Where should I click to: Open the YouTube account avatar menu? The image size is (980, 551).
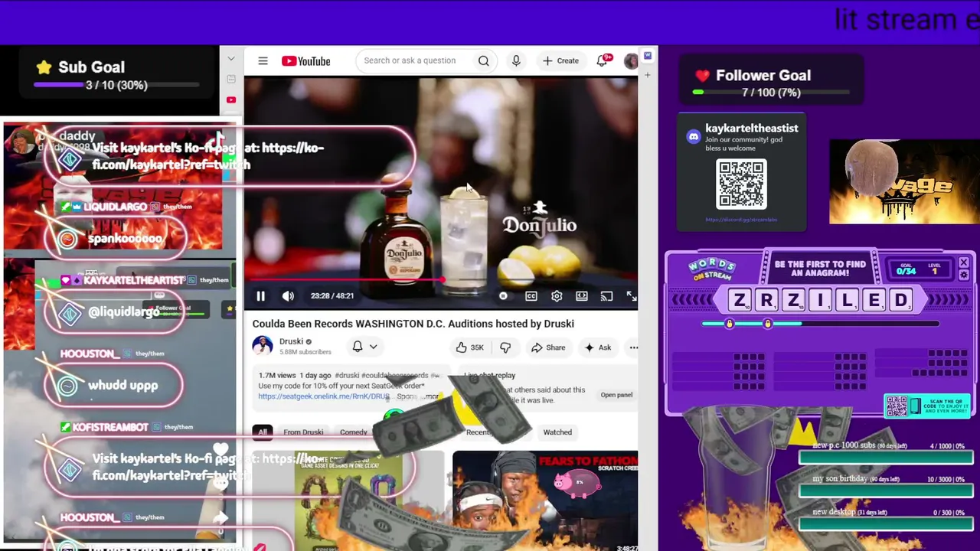631,61
